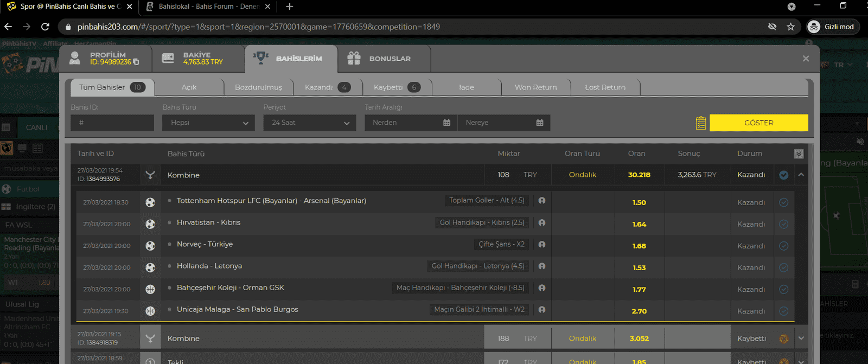Click the basketball icon for Bahçeşehir Koleji match
The width and height of the screenshot is (868, 364).
[x=150, y=289]
